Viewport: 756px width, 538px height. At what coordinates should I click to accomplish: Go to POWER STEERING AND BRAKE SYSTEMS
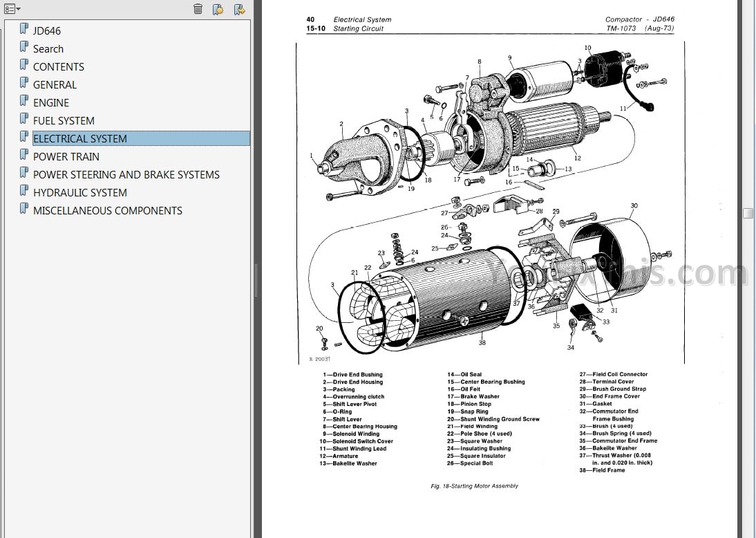click(126, 174)
